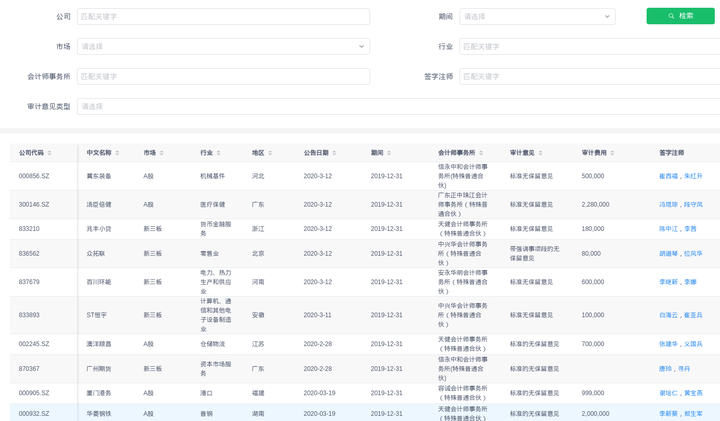Click industry cell 医疗保健
The width and height of the screenshot is (720, 421).
[x=212, y=204]
